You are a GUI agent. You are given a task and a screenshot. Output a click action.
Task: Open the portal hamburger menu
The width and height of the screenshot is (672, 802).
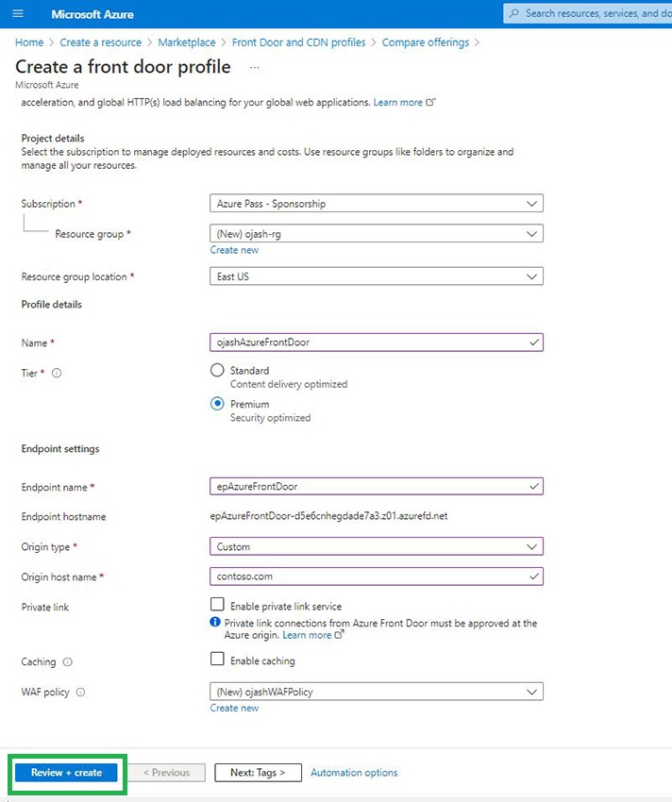click(x=18, y=14)
